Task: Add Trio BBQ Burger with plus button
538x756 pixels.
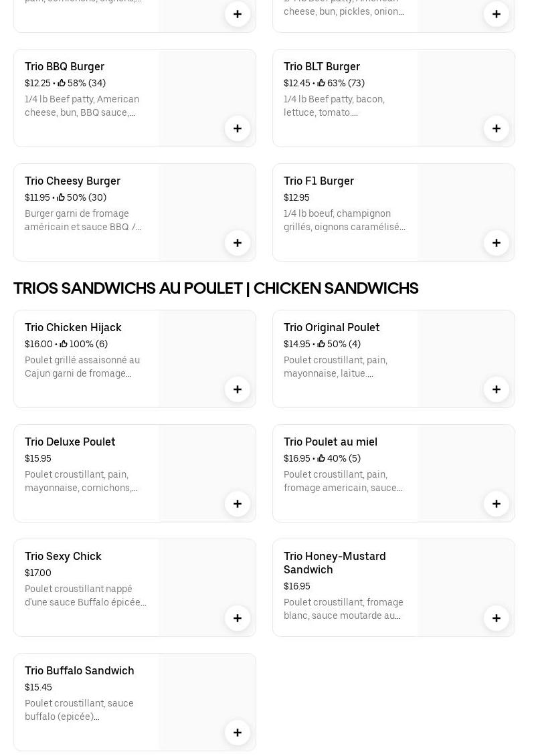Action: point(238,128)
